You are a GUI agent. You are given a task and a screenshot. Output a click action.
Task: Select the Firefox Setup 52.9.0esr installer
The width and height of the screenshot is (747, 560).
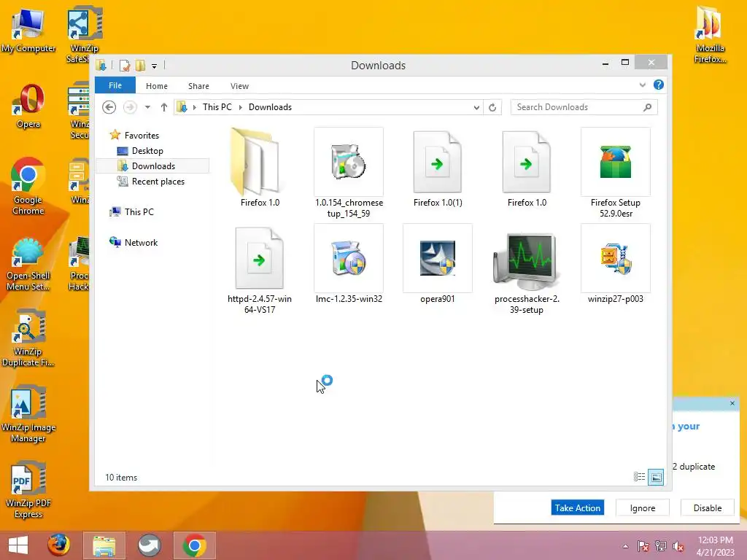pos(615,172)
